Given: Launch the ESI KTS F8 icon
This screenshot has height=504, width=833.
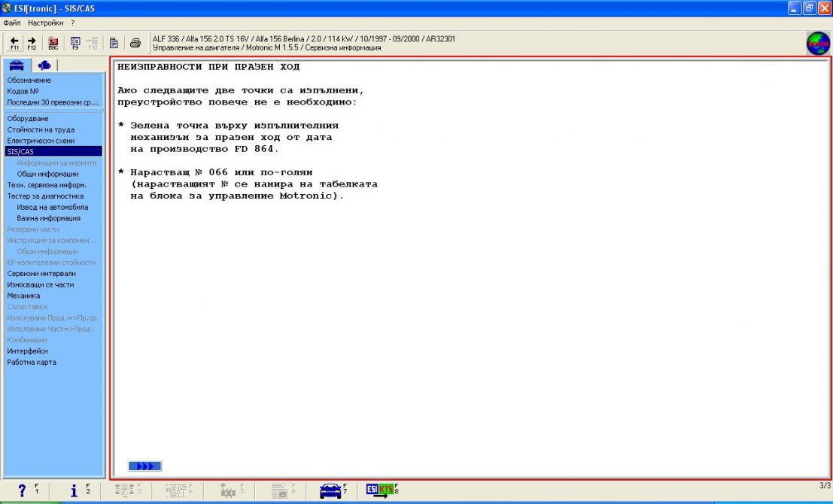Looking at the screenshot, I should (381, 490).
